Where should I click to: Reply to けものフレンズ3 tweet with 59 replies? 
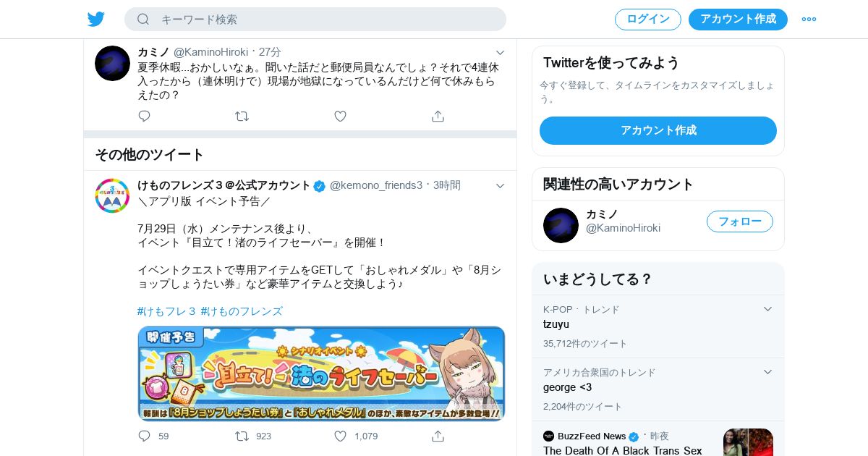[x=144, y=436]
